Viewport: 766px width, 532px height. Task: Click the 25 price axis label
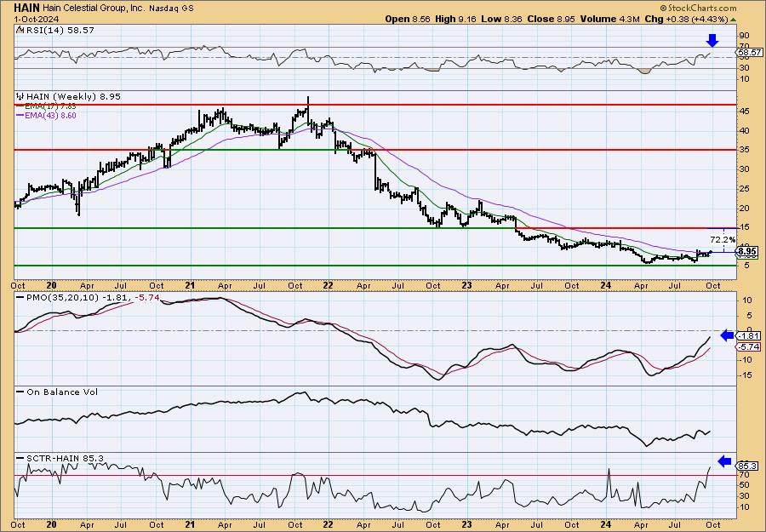[x=744, y=189]
